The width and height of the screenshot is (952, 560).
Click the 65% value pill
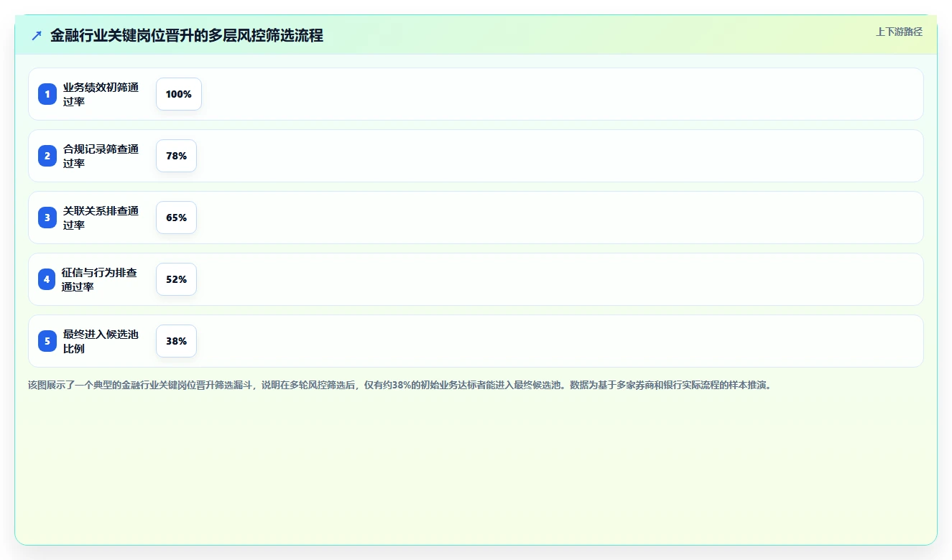click(176, 218)
